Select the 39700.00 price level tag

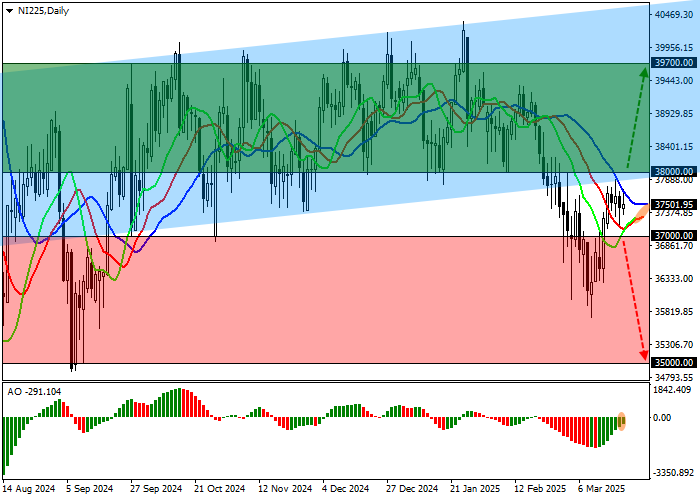(673, 62)
